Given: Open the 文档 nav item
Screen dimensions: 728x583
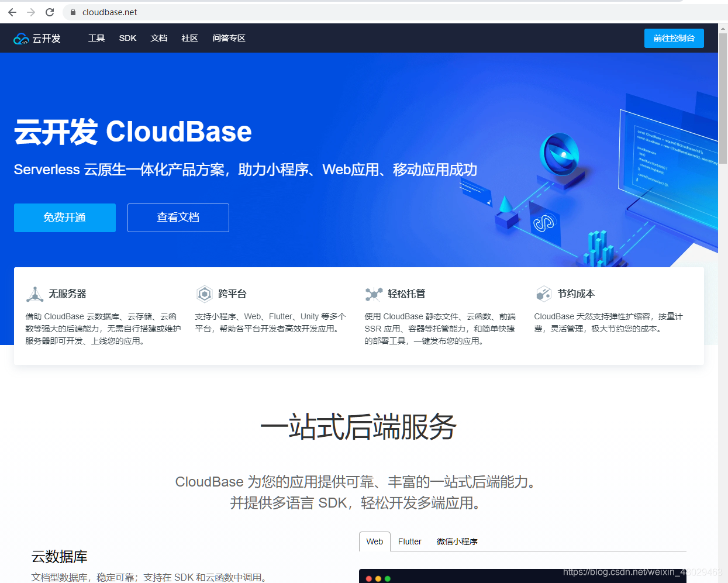Looking at the screenshot, I should pos(159,38).
